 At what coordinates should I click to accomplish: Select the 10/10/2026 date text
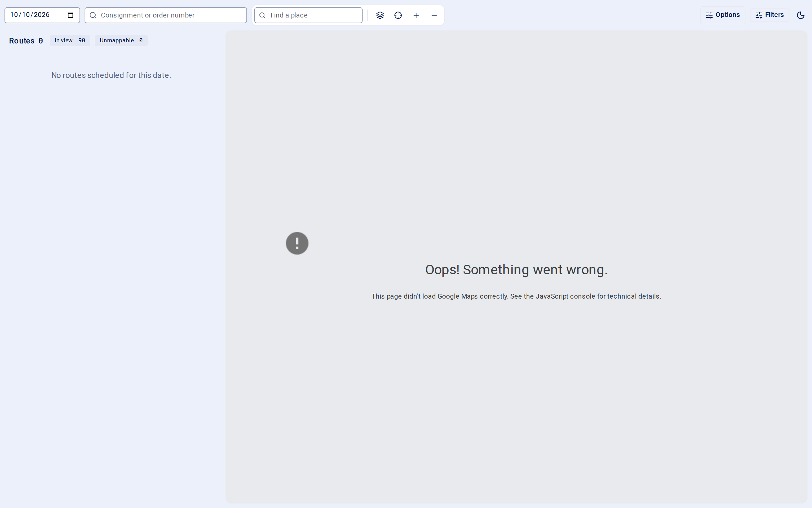[x=30, y=15]
